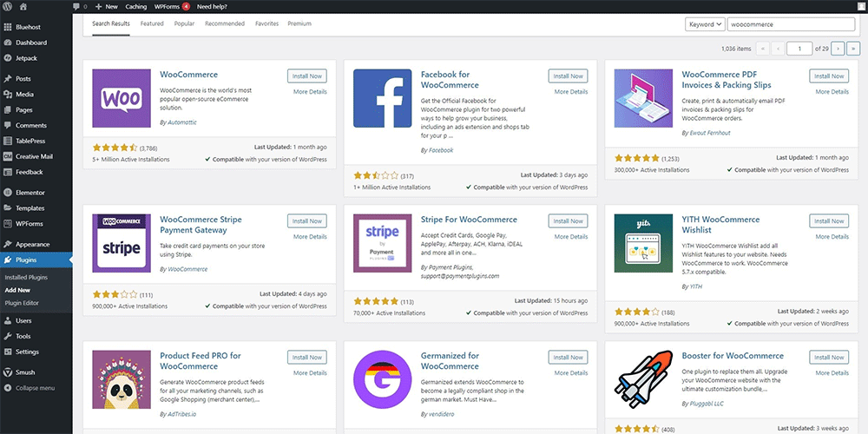Click the Smush sidebar icon
868x434 pixels.
click(x=8, y=370)
